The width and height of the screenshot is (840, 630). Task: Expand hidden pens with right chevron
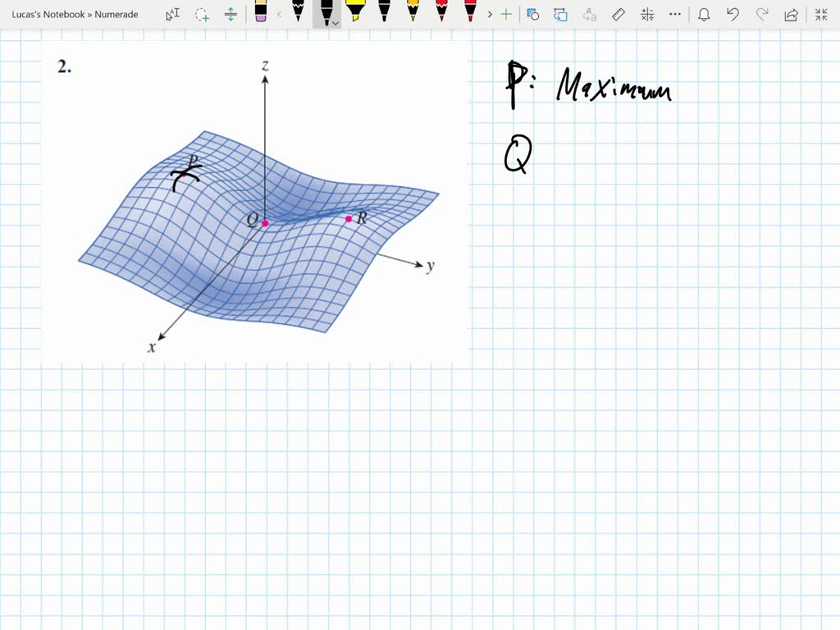490,14
